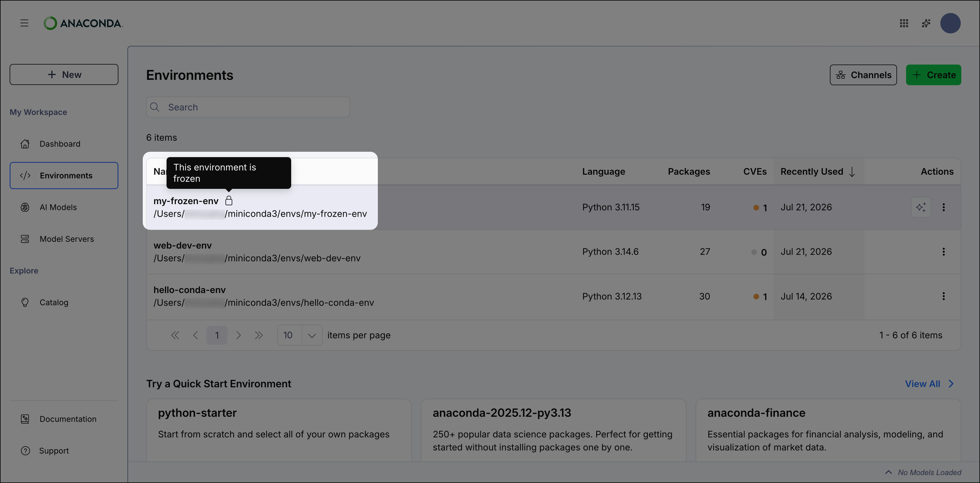Open the apps grid launcher

click(x=904, y=23)
